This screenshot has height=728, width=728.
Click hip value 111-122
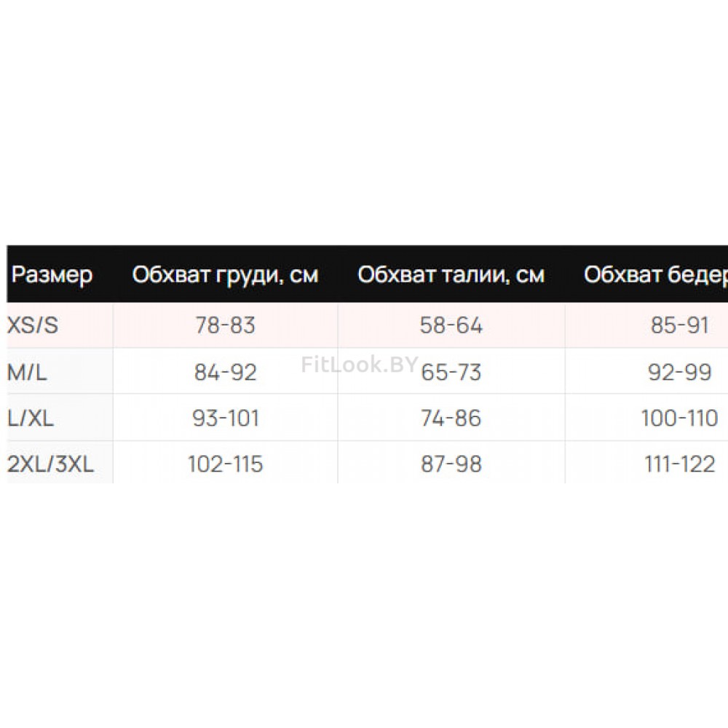680,464
